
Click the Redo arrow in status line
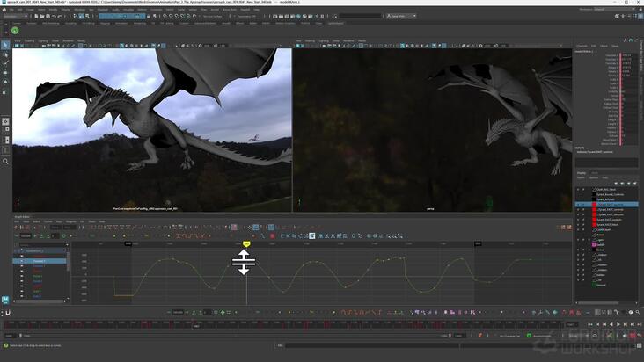pyautogui.click(x=60, y=16)
